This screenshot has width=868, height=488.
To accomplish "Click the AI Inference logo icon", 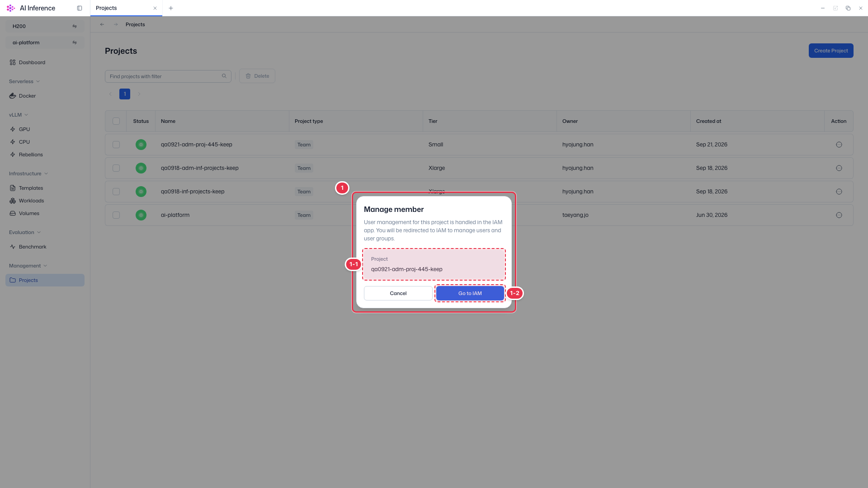I will [x=11, y=8].
